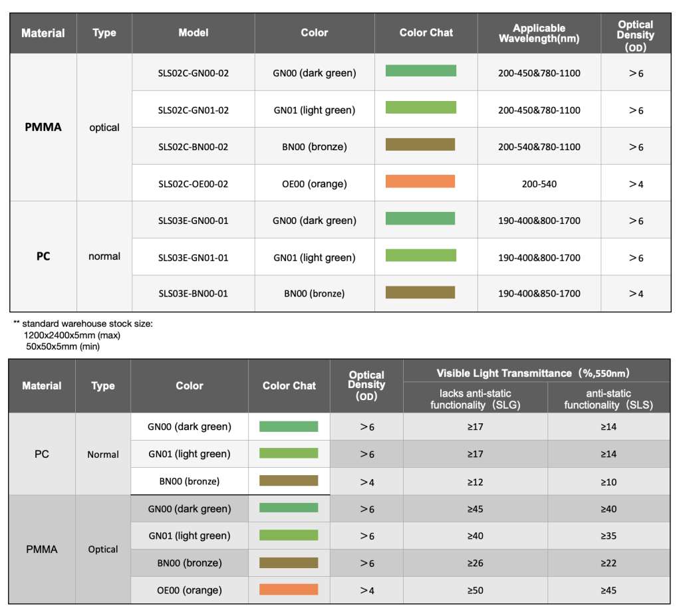The height and width of the screenshot is (616, 681).
Task: Click the dark green swatch for SLS02C-GN00-02
Action: [x=420, y=70]
